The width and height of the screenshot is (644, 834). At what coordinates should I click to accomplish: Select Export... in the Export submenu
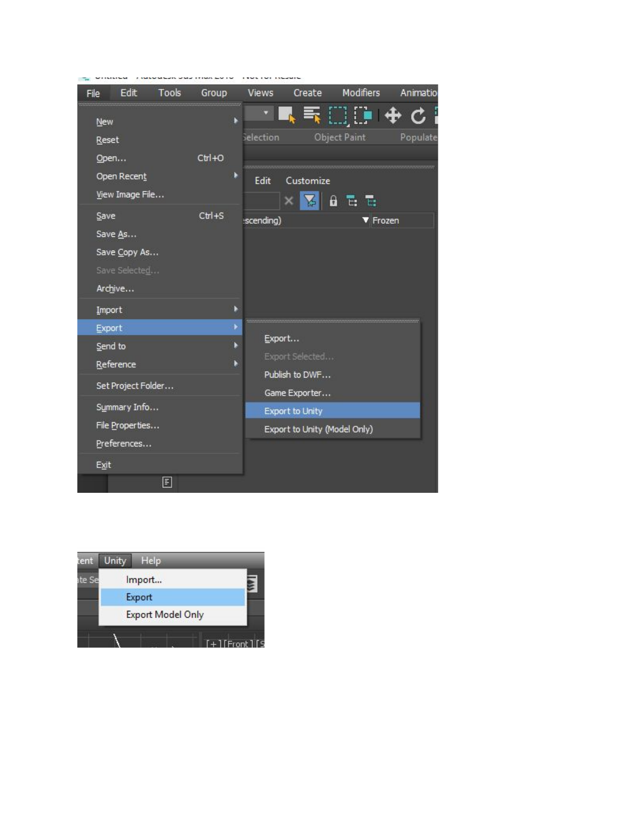point(333,339)
